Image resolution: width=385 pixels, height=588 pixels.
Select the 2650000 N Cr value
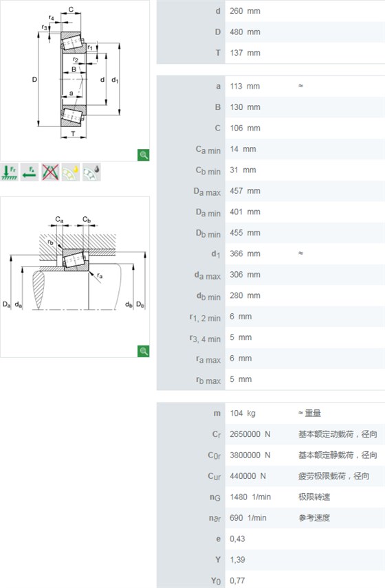tap(250, 434)
